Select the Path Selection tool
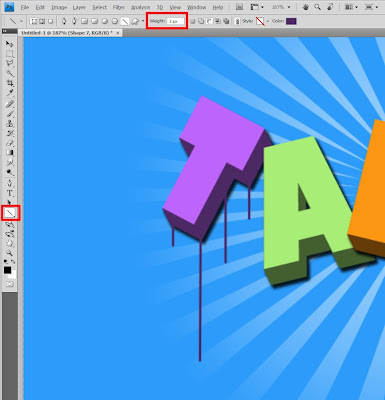The height and width of the screenshot is (400, 385). pos(10,202)
